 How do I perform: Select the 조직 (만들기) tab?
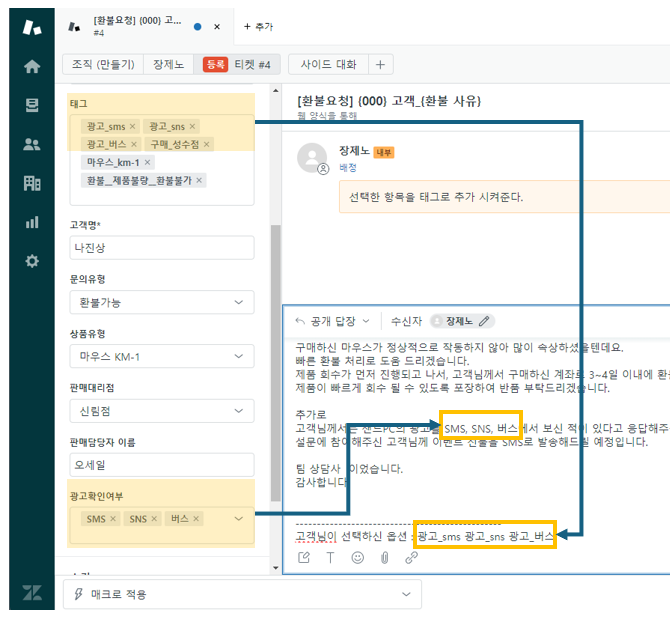(x=103, y=65)
